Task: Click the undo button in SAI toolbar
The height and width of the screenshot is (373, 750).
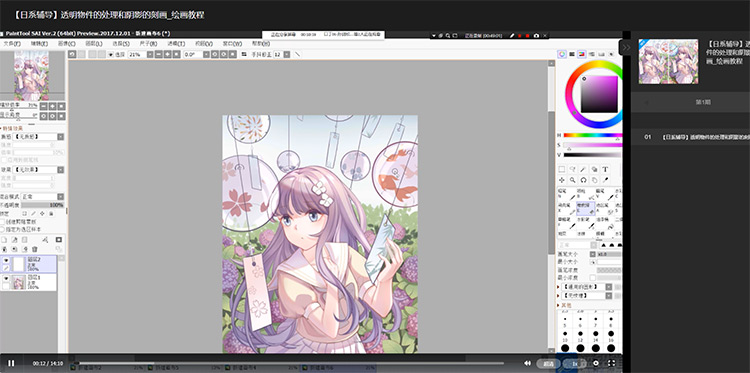Action: click(72, 55)
